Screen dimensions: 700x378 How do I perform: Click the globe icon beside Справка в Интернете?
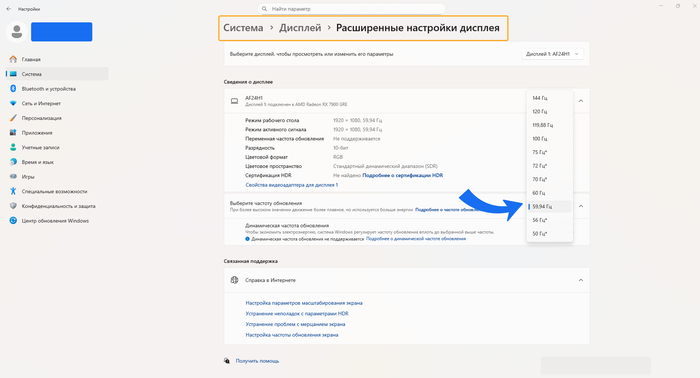pos(234,280)
